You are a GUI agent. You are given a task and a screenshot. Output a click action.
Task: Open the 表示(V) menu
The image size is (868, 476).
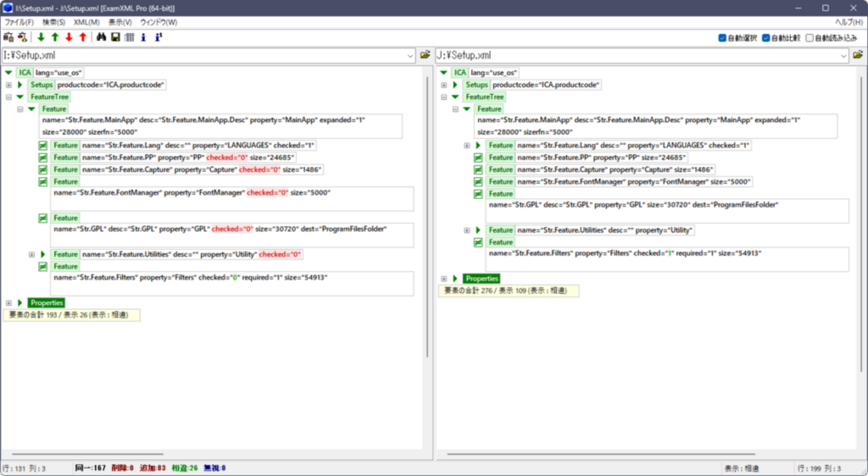[x=120, y=22]
